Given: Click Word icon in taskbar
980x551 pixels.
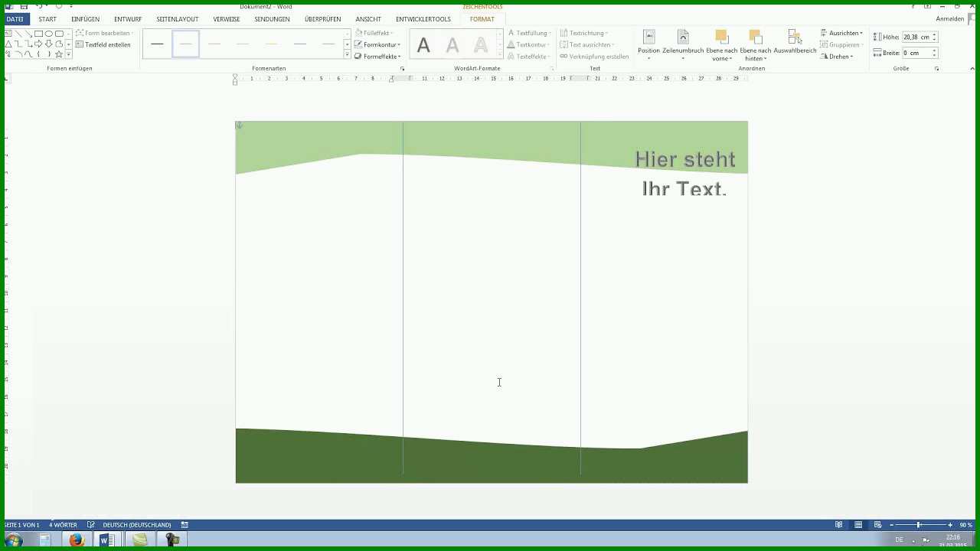Looking at the screenshot, I should [107, 540].
